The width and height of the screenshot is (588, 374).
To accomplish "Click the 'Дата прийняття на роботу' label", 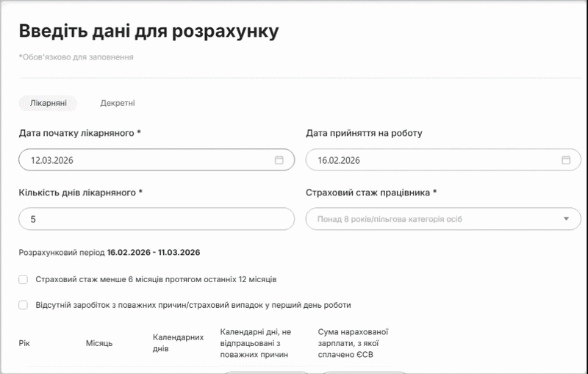I will click(x=364, y=133).
